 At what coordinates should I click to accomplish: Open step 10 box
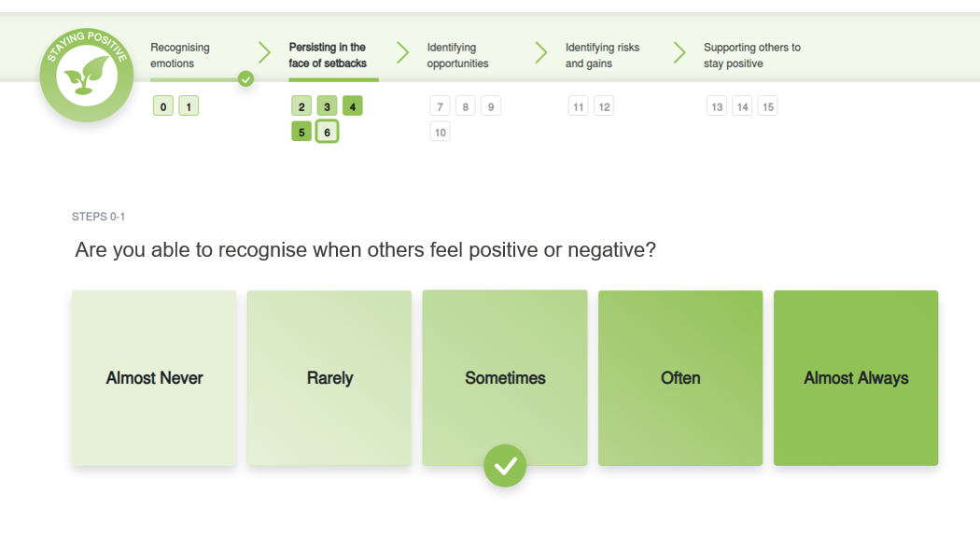click(x=441, y=132)
